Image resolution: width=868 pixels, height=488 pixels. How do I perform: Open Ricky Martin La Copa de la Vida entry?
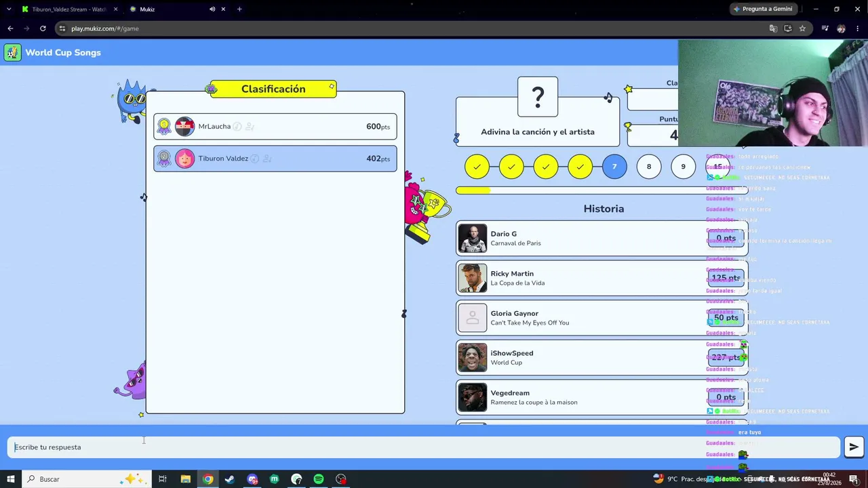tap(602, 278)
